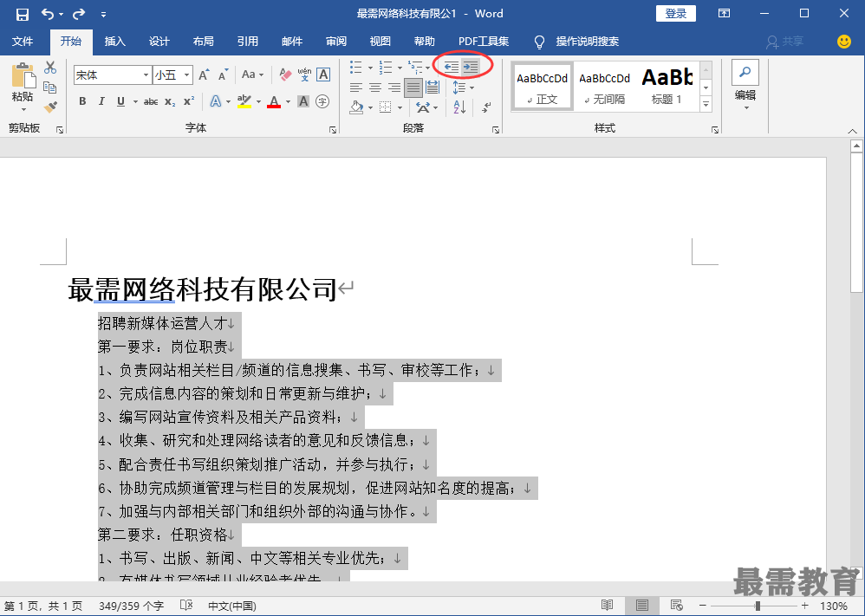Increase paragraph indent
This screenshot has width=865, height=616.
point(471,68)
